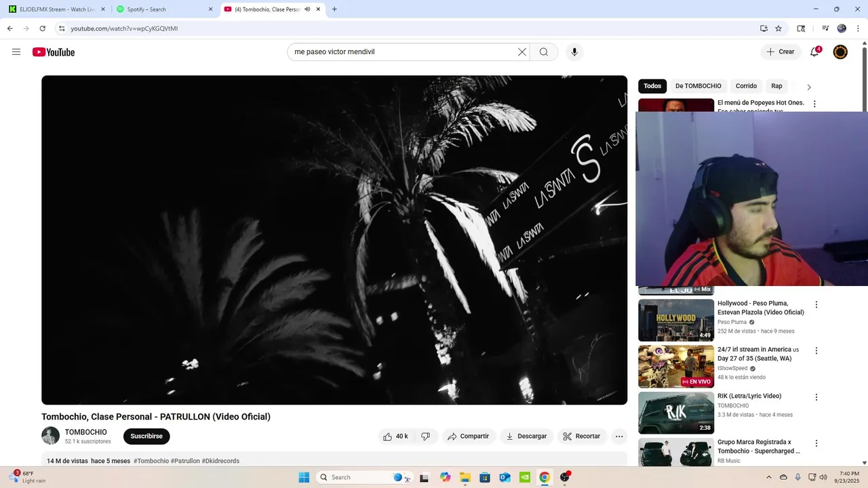Click the #Tombochio hashtag
Viewport: 868px width, 488px height.
point(151,461)
